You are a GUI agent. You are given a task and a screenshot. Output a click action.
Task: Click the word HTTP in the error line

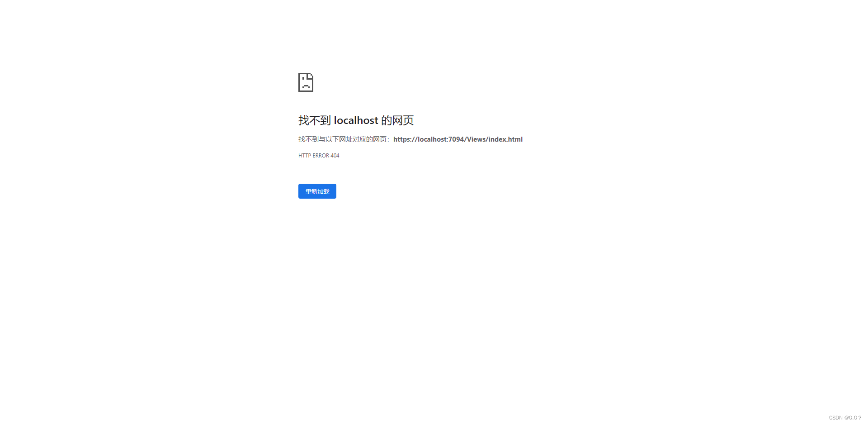pyautogui.click(x=305, y=156)
